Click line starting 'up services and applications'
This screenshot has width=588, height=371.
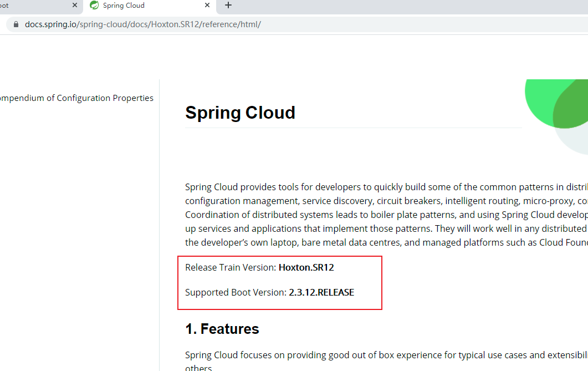click(x=386, y=228)
